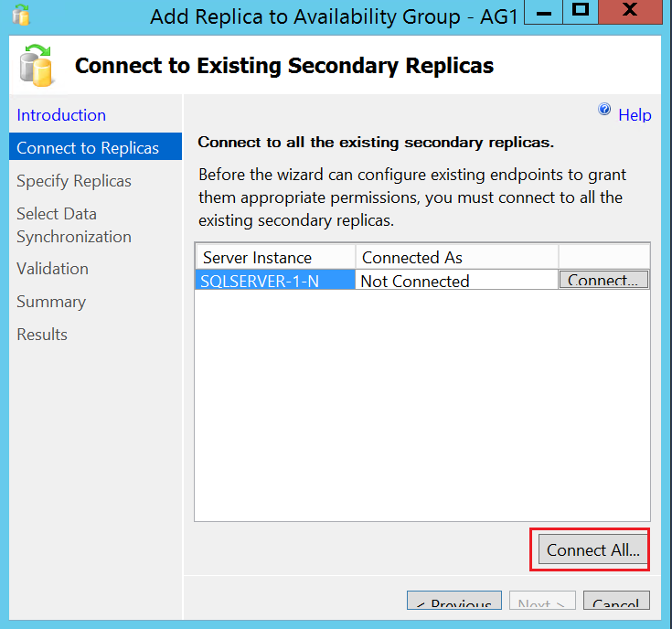This screenshot has width=672, height=629.
Task: Open the Select Data Synchronization step
Action: tap(74, 225)
